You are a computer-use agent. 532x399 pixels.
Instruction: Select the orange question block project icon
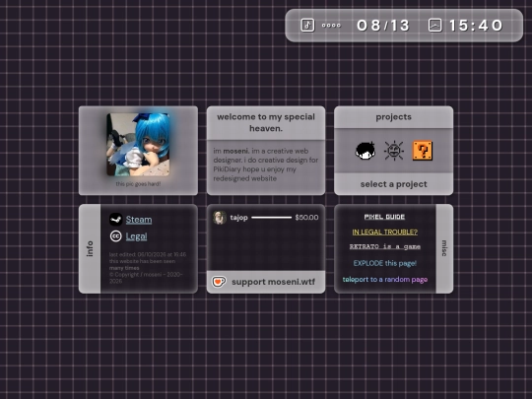pyautogui.click(x=423, y=151)
